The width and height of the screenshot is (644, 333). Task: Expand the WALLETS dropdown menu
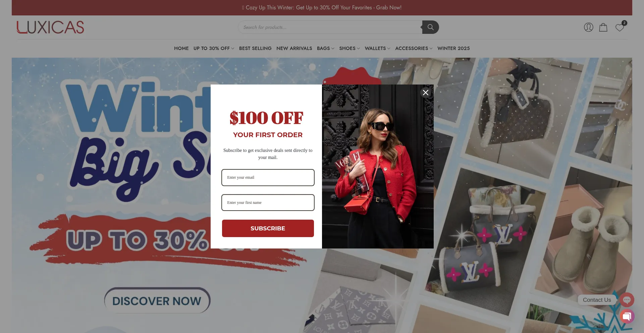(377, 48)
